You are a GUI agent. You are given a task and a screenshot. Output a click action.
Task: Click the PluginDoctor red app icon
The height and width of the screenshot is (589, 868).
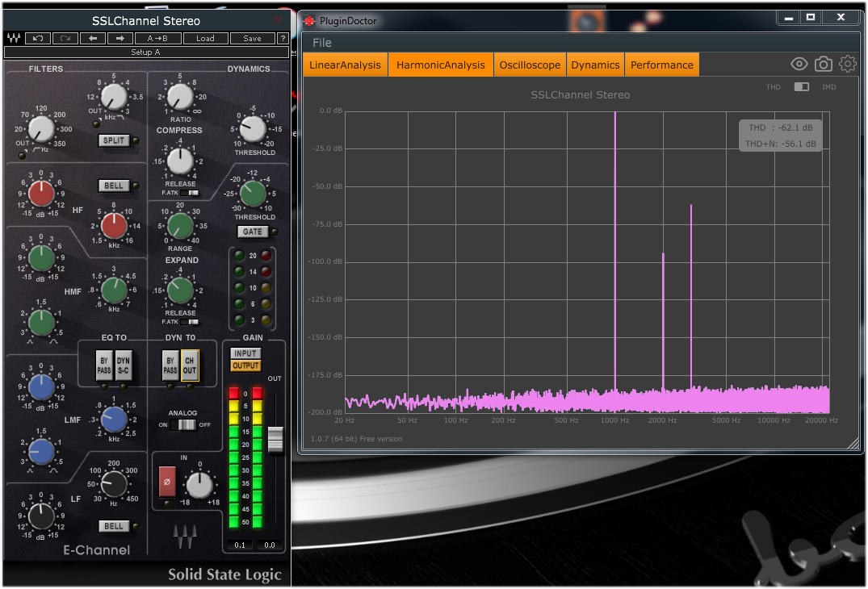[309, 21]
